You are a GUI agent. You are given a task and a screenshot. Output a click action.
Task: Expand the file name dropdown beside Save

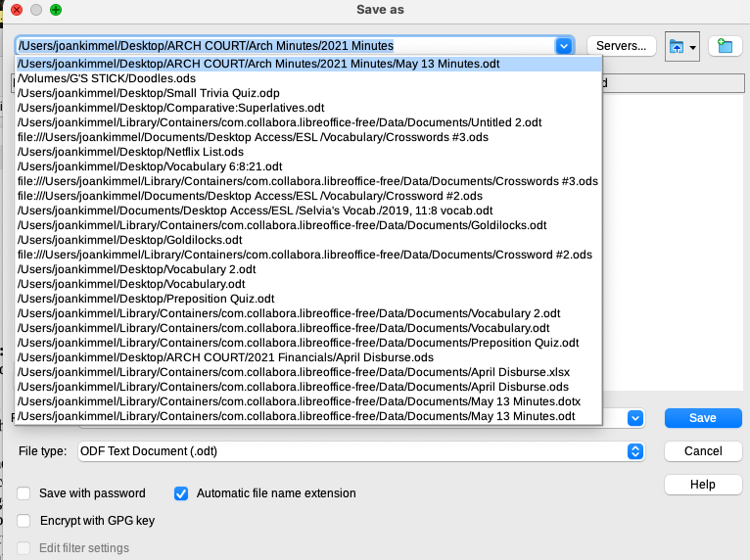click(x=634, y=418)
